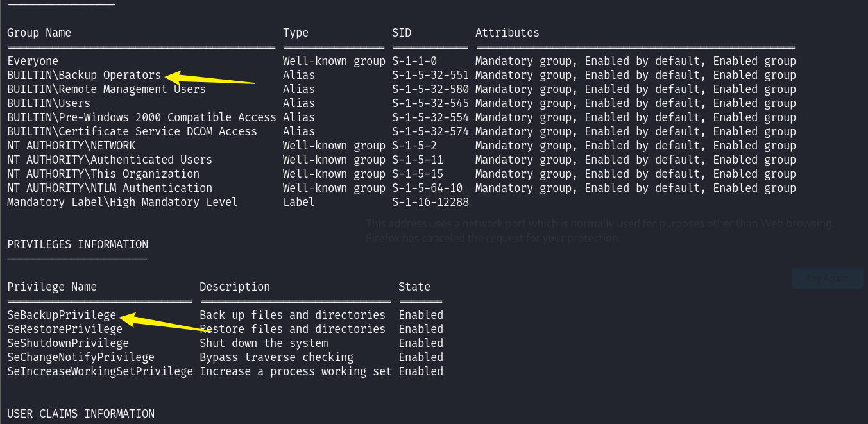Click the SeShutdownPrivilege entry
The height and width of the screenshot is (424, 868).
point(68,343)
